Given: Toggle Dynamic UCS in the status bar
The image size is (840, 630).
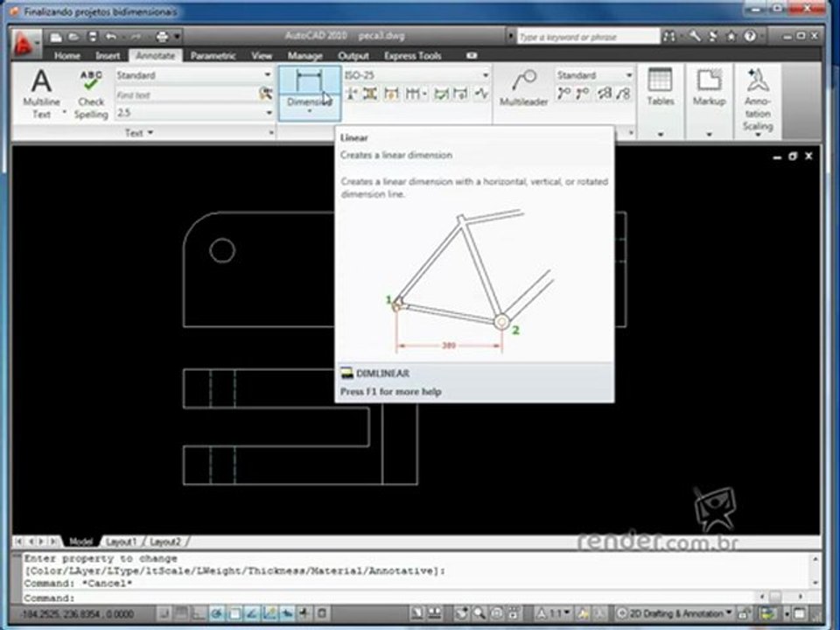Looking at the screenshot, I should click(x=269, y=613).
